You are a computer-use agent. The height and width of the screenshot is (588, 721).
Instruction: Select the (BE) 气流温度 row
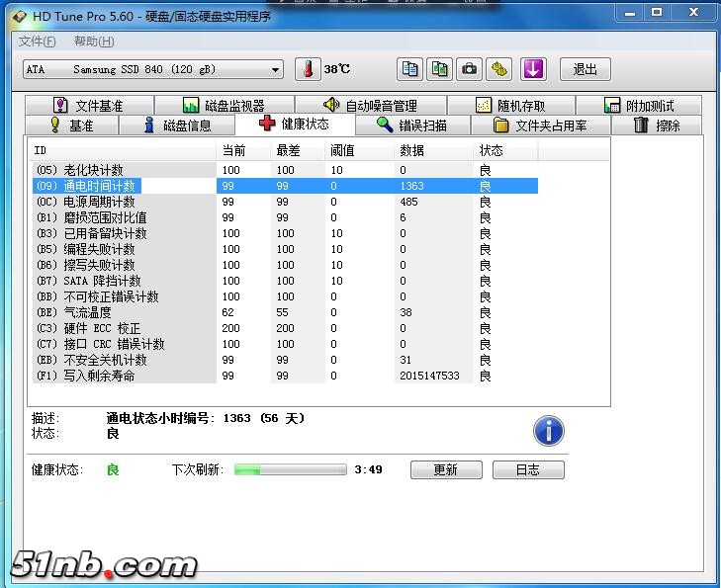(x=124, y=312)
